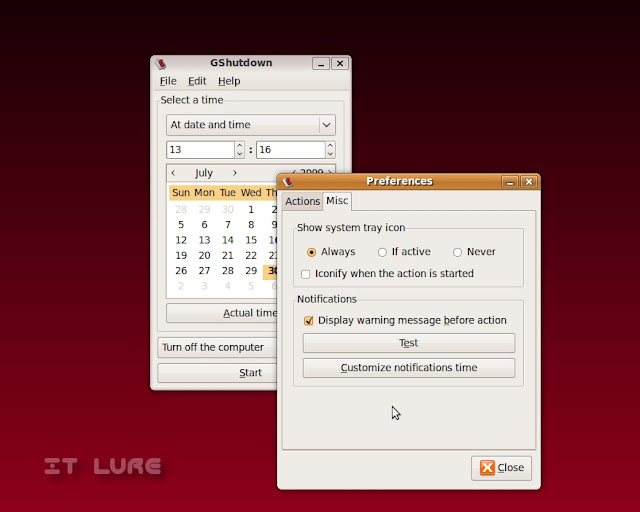Select July 14 in the calendar
This screenshot has height=512, width=640.
pos(228,240)
